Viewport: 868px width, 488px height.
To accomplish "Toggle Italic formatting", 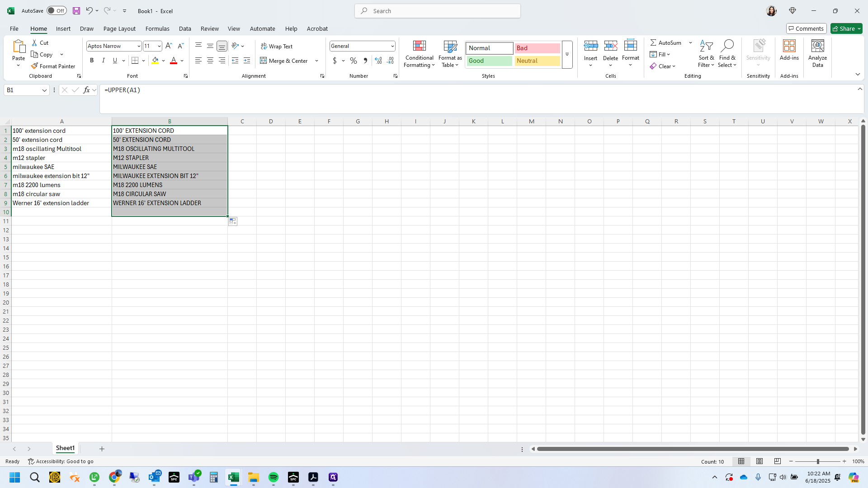I will pyautogui.click(x=104, y=61).
